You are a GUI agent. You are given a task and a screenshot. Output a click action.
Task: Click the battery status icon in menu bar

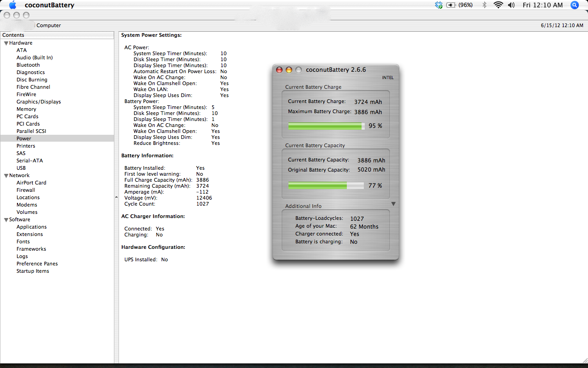click(451, 5)
